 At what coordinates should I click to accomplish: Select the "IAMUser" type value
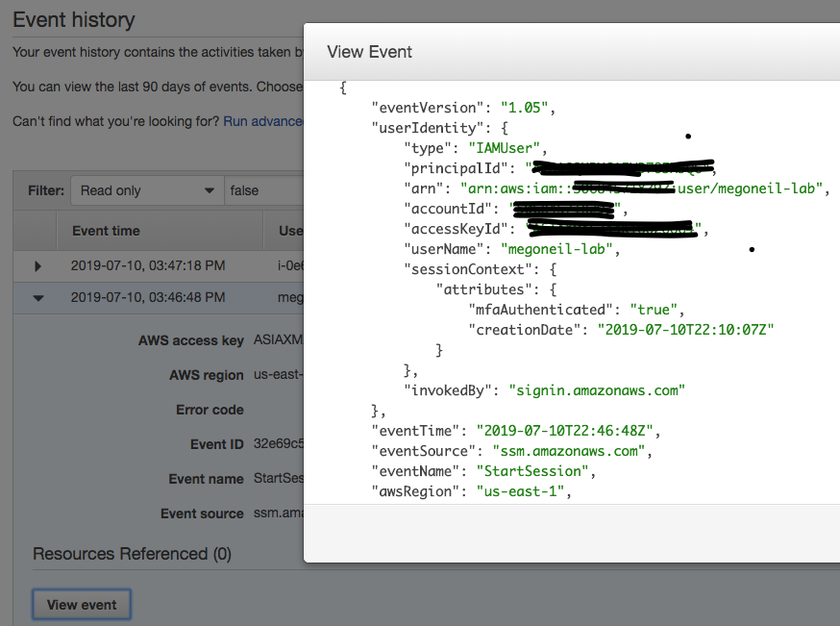(504, 148)
